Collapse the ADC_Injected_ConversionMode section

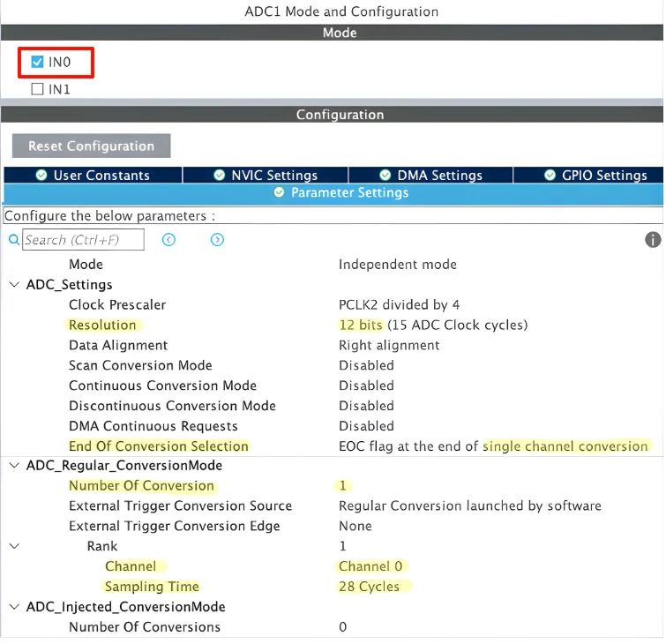(x=14, y=607)
